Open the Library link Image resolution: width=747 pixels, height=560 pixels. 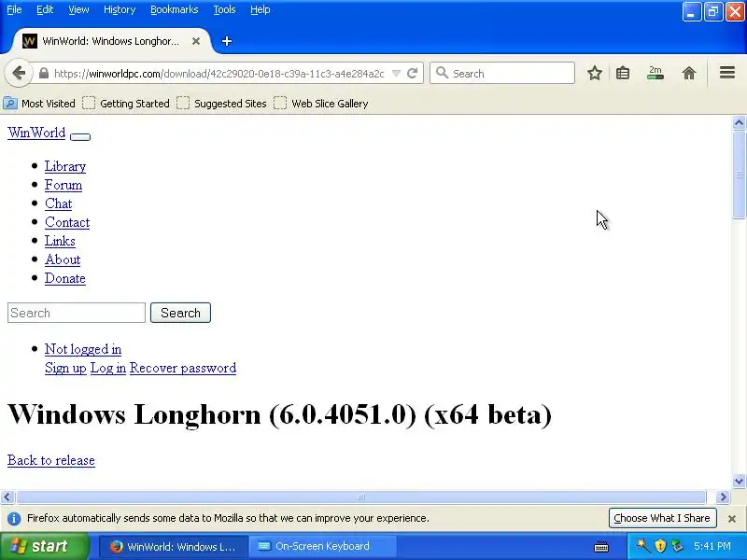pyautogui.click(x=65, y=166)
